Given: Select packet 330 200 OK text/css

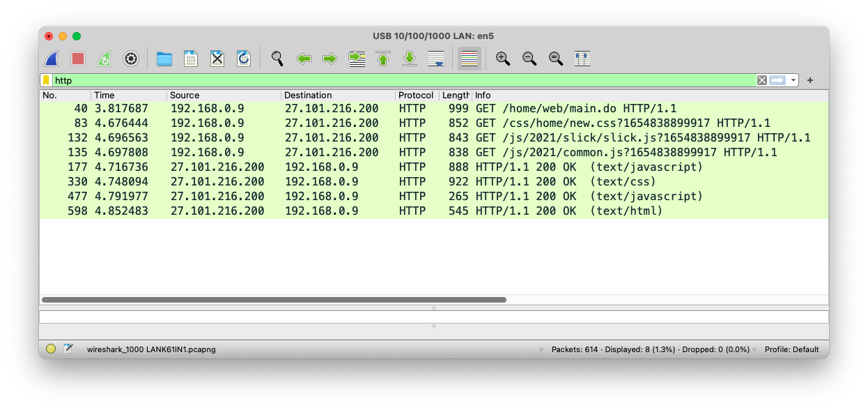Looking at the screenshot, I should (434, 182).
